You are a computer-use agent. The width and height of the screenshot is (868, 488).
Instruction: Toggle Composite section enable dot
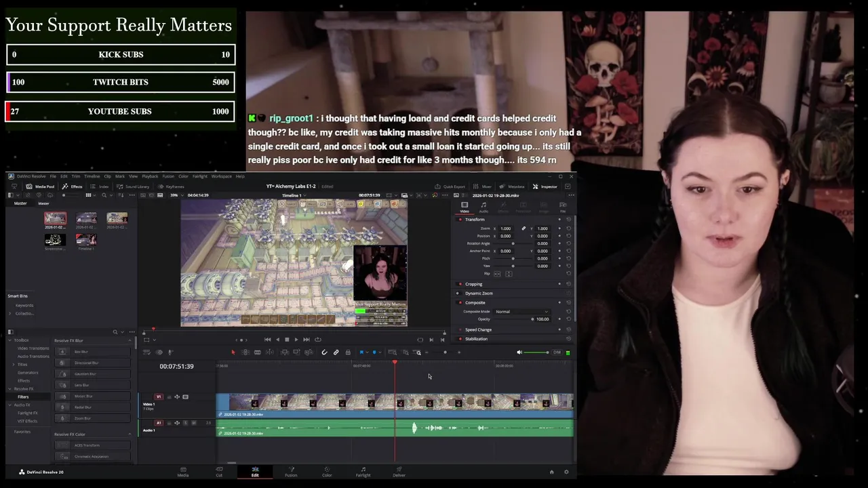(x=460, y=302)
